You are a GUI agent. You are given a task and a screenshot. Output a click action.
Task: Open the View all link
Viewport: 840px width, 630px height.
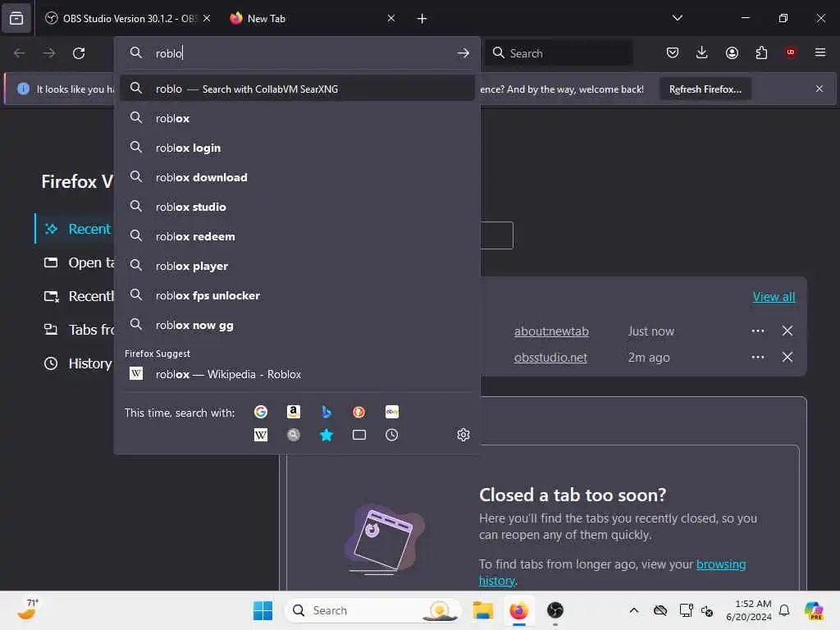pyautogui.click(x=774, y=296)
